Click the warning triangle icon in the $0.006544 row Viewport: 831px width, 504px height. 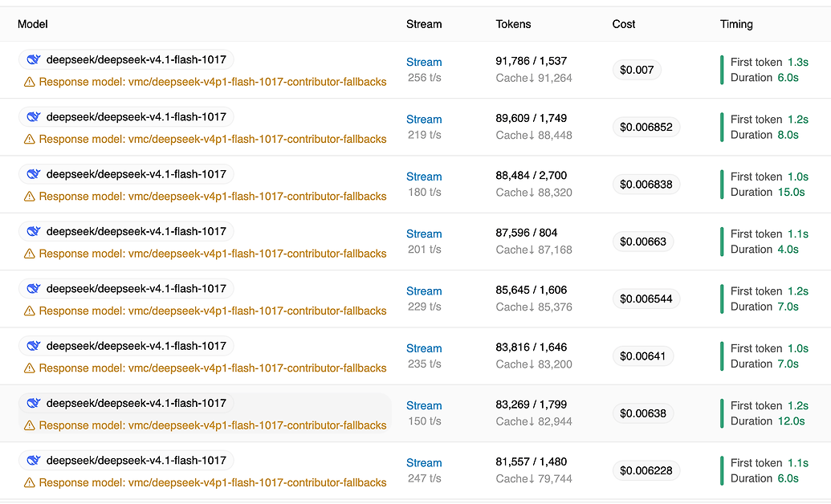coord(30,311)
